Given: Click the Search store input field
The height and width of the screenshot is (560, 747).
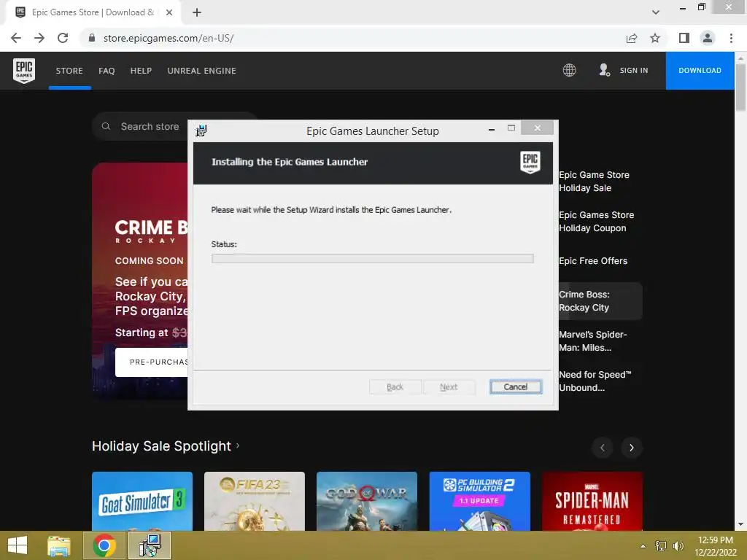Looking at the screenshot, I should (150, 126).
